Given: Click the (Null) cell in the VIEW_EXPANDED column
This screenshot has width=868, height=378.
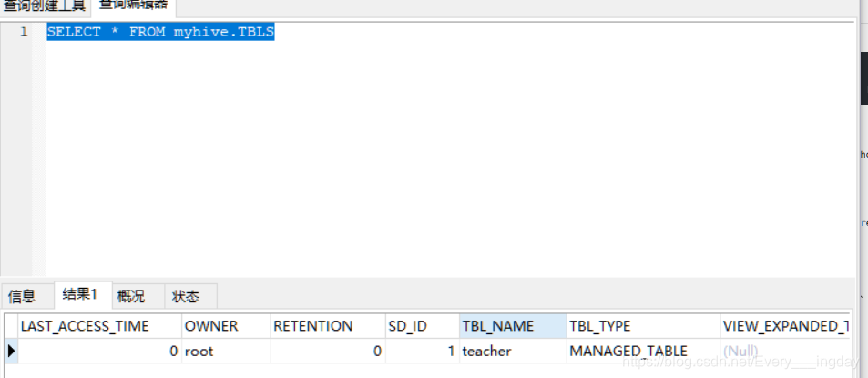Looking at the screenshot, I should 785,351.
